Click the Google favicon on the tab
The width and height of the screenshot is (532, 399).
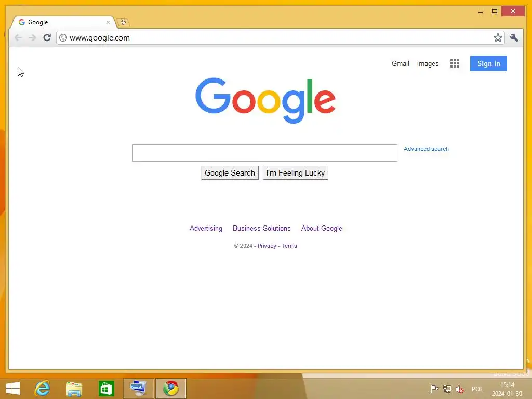click(x=22, y=22)
